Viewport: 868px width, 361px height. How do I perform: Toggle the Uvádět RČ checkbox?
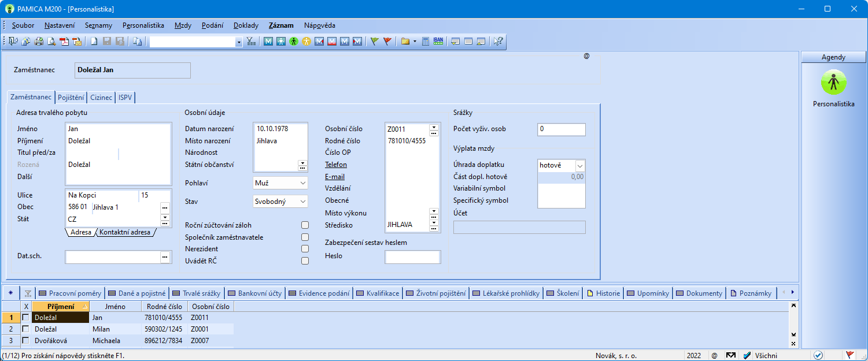tap(305, 261)
